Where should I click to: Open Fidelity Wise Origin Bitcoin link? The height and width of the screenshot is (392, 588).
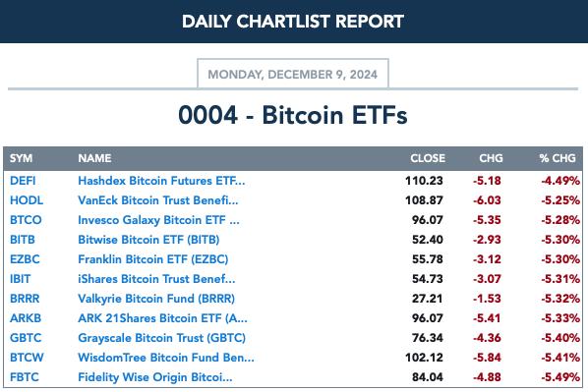[155, 377]
